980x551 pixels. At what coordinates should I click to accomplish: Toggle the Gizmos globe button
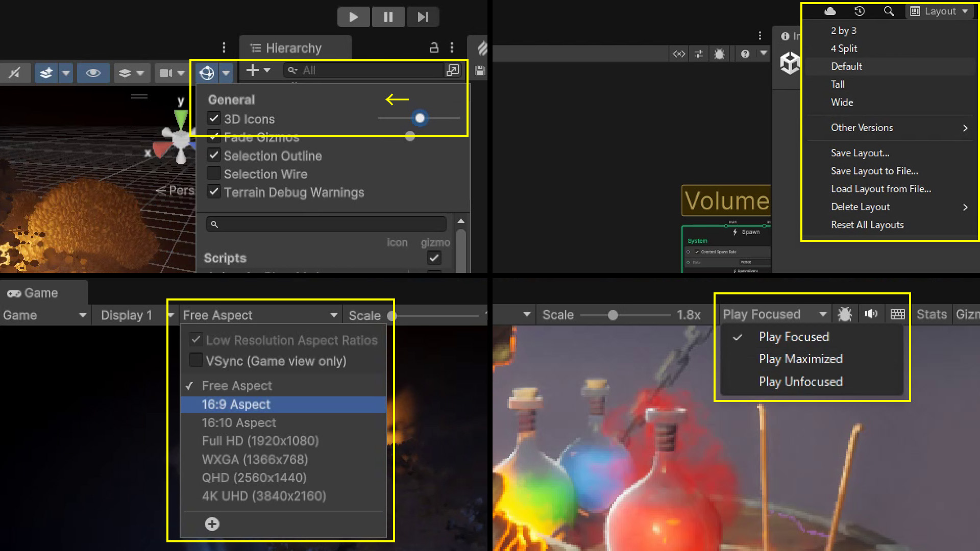(x=207, y=73)
